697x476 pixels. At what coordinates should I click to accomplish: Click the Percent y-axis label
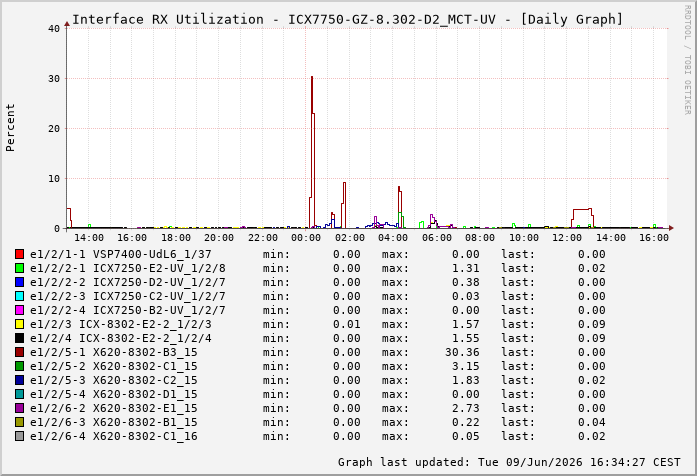10,128
